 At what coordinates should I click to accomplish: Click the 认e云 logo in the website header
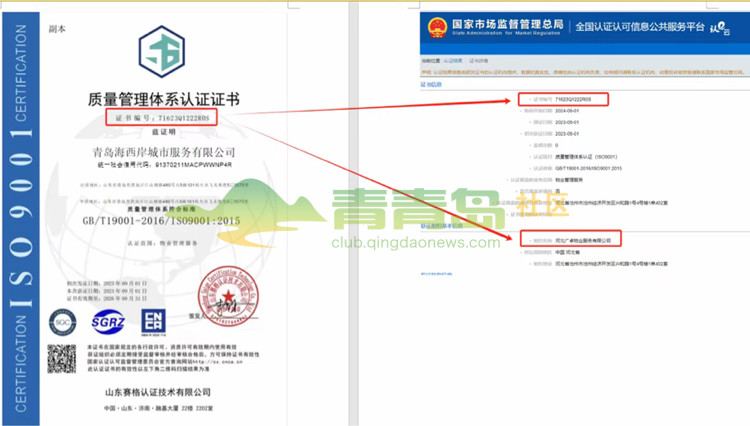(x=720, y=28)
